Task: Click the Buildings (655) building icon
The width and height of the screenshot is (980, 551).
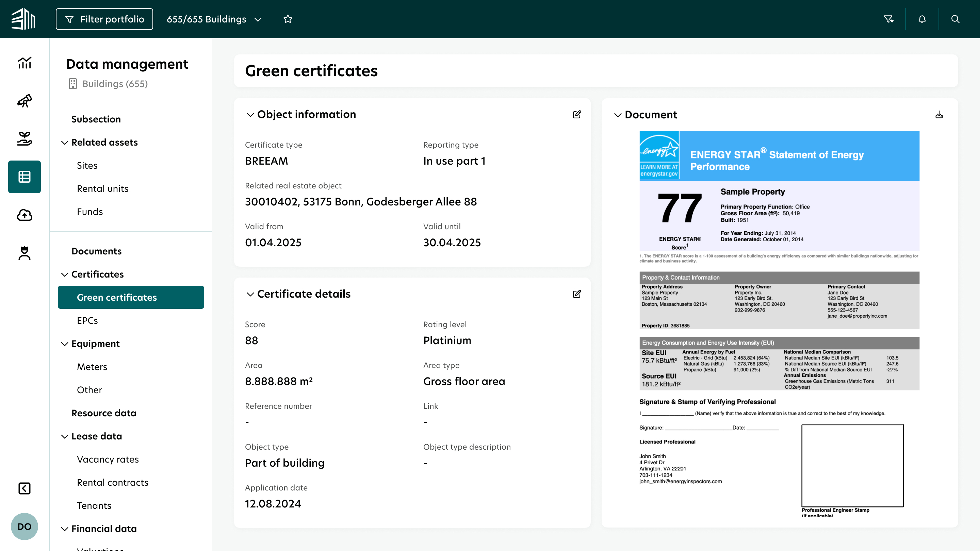Action: pos(73,84)
